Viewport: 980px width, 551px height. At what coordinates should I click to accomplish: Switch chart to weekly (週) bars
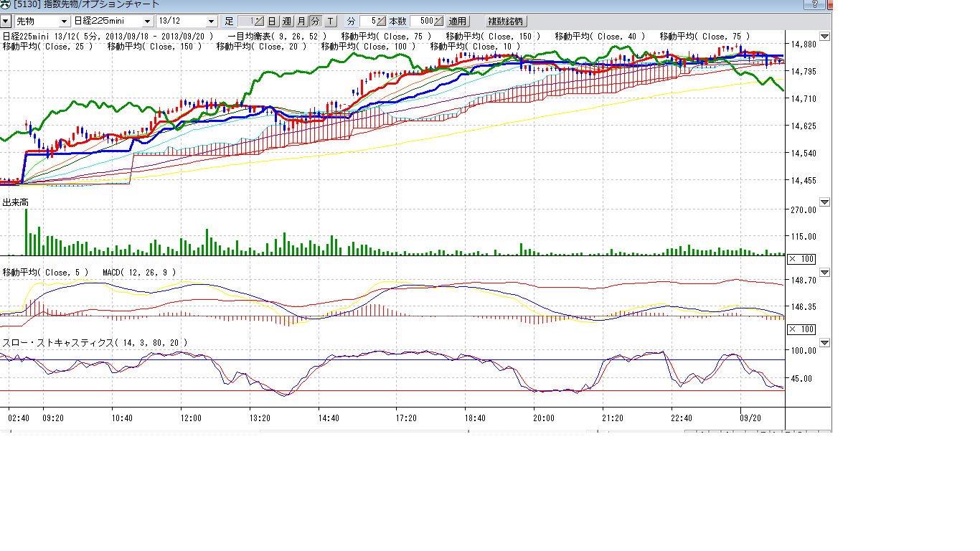coord(287,22)
